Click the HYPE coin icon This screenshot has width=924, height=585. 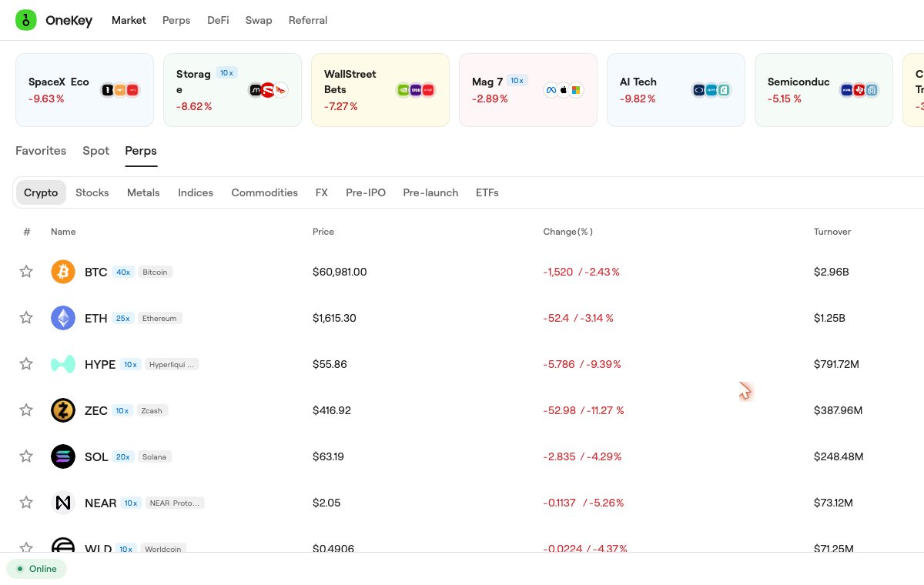pyautogui.click(x=63, y=364)
